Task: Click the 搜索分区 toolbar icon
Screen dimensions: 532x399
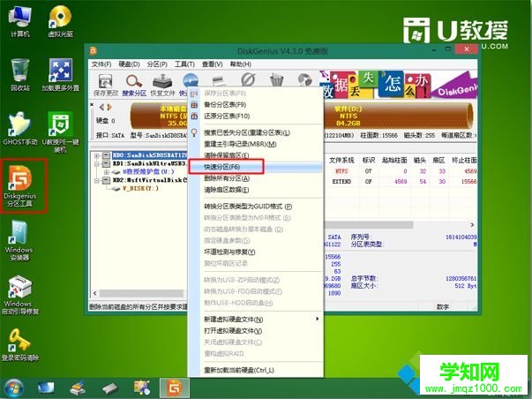Action: click(134, 80)
